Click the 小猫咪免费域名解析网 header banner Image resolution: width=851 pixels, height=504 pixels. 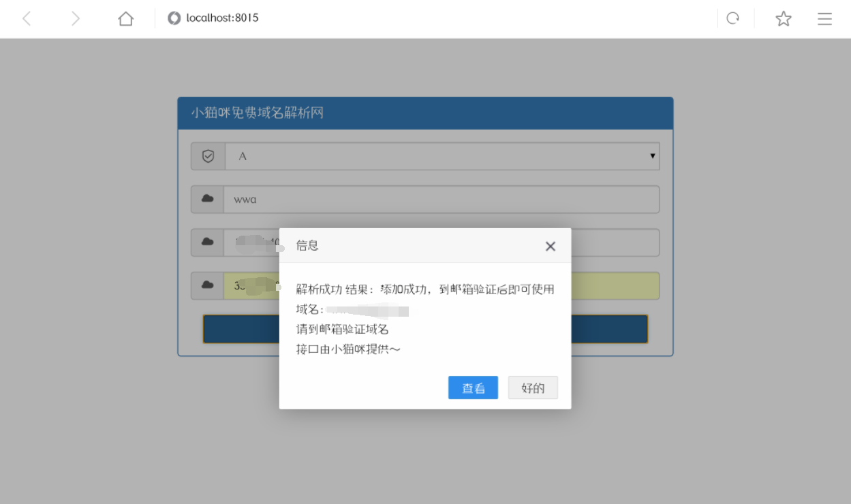point(424,112)
